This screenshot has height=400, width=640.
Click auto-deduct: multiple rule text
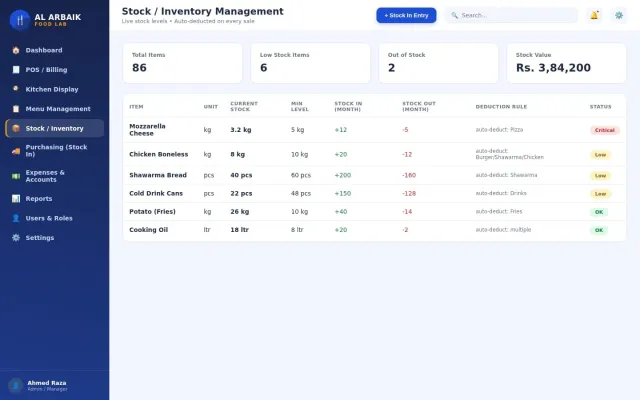pos(503,230)
